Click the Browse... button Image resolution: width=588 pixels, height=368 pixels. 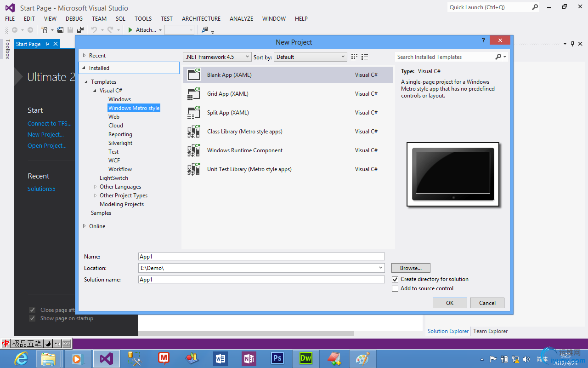(x=411, y=268)
